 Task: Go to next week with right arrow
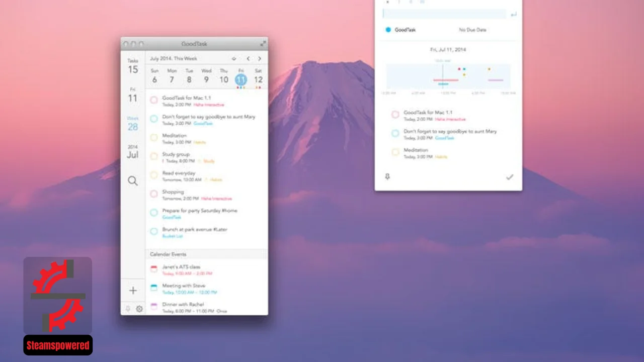click(x=260, y=59)
